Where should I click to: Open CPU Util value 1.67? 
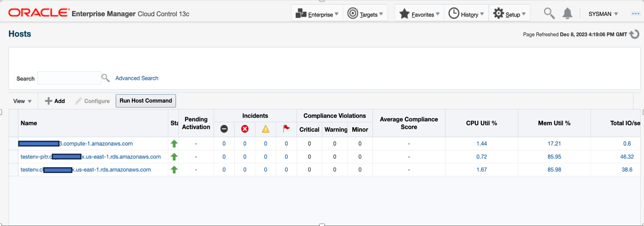482,169
